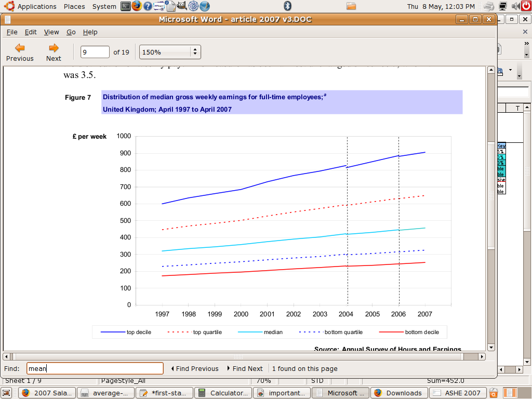Launch the terminal from the top panel

click(126, 6)
